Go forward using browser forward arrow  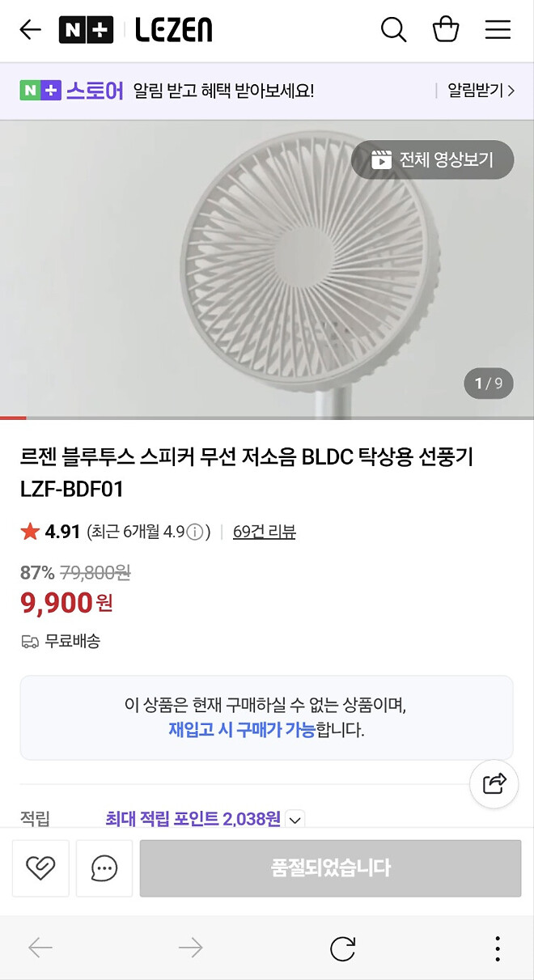190,948
